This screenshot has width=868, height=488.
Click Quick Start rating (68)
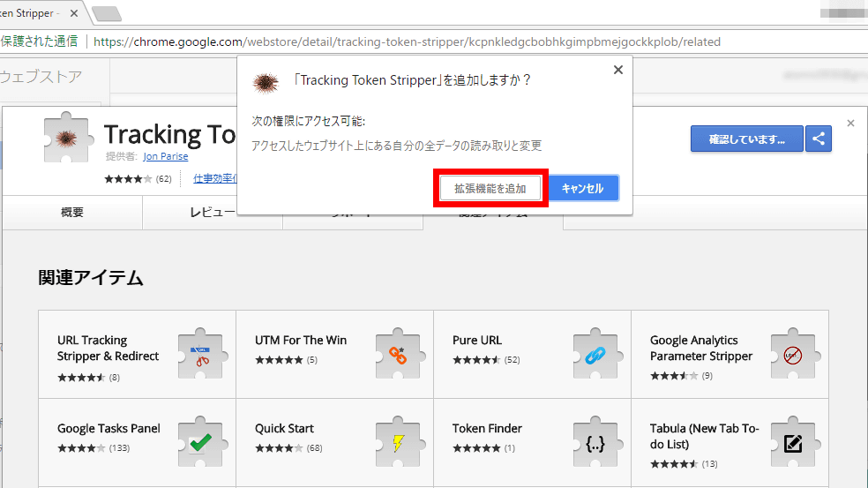tap(288, 447)
